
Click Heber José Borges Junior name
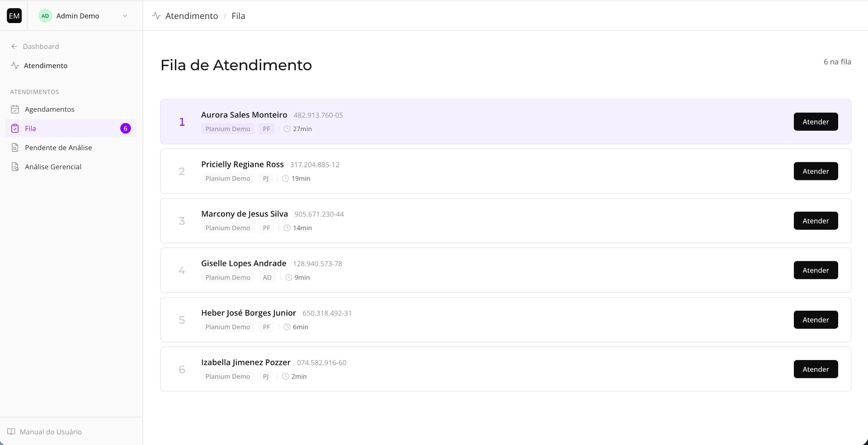pos(249,313)
